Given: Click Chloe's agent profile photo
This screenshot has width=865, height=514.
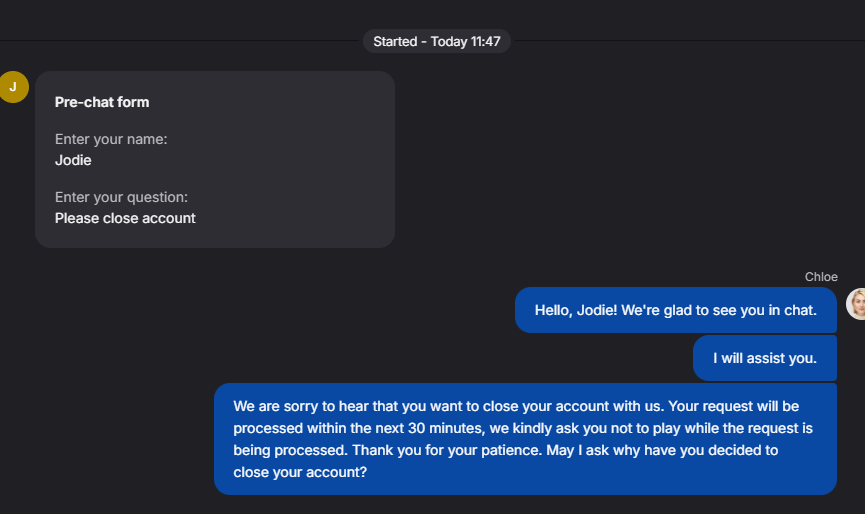Looking at the screenshot, I should (858, 303).
